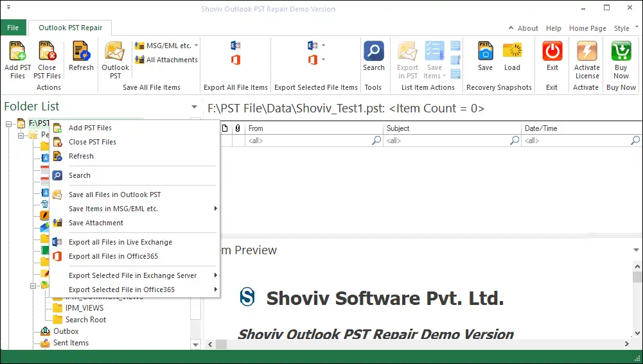Choose Add PST Files from the context menu
Viewport: 643px width, 364px height.
click(x=134, y=128)
